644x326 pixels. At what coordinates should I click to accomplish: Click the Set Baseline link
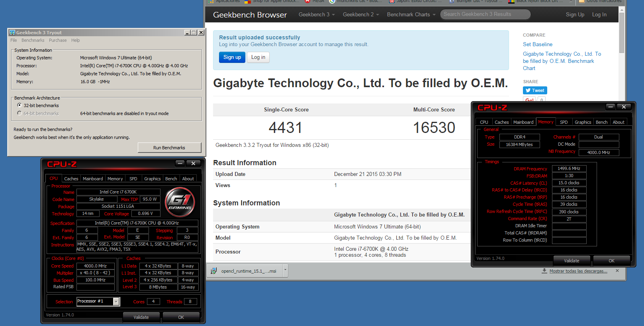[538, 44]
